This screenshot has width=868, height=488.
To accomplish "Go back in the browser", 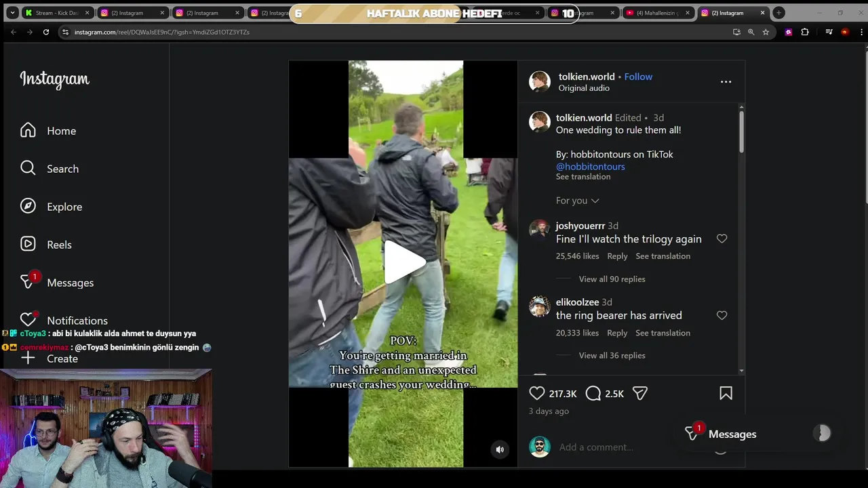I will pyautogui.click(x=13, y=32).
